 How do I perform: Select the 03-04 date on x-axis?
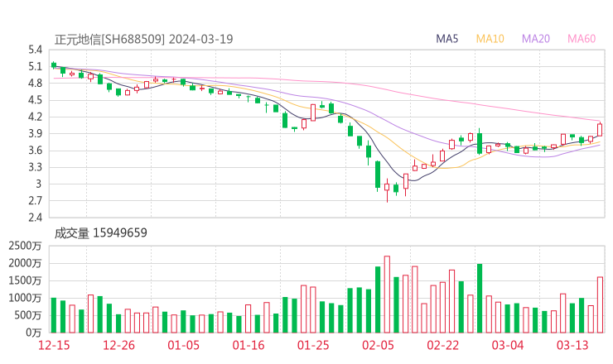click(507, 345)
